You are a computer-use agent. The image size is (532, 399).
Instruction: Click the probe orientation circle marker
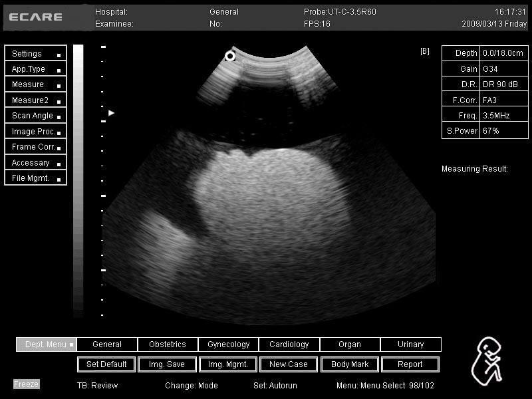(230, 56)
